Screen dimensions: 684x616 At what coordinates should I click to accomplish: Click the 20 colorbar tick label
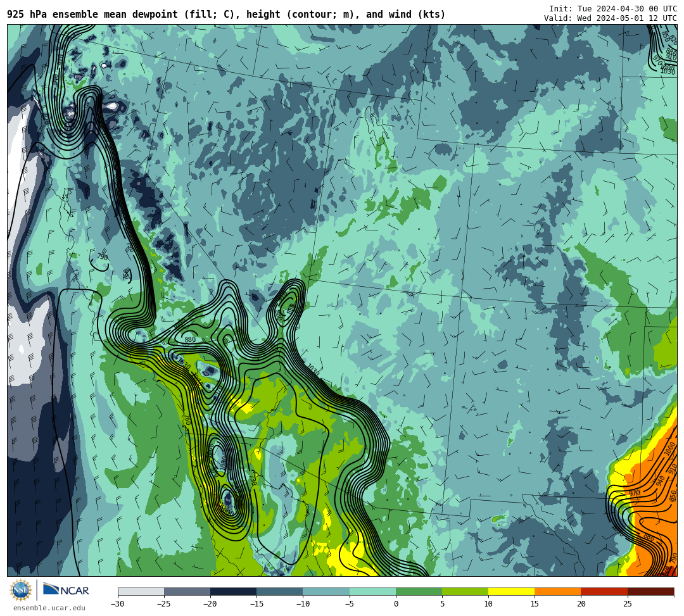click(x=581, y=604)
